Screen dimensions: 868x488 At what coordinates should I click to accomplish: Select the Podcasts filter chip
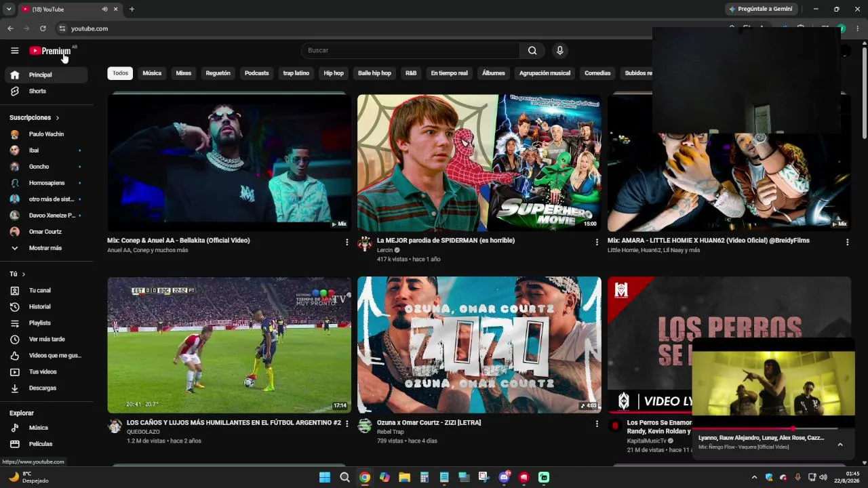tap(257, 73)
